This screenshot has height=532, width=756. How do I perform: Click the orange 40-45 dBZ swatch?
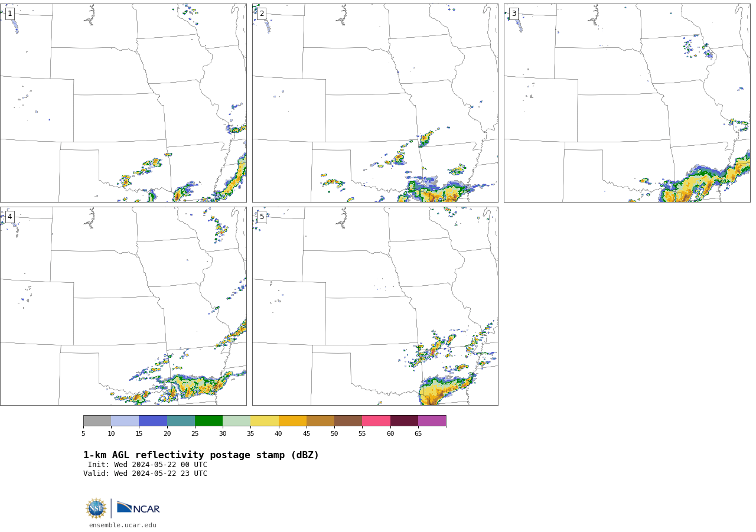(292, 421)
